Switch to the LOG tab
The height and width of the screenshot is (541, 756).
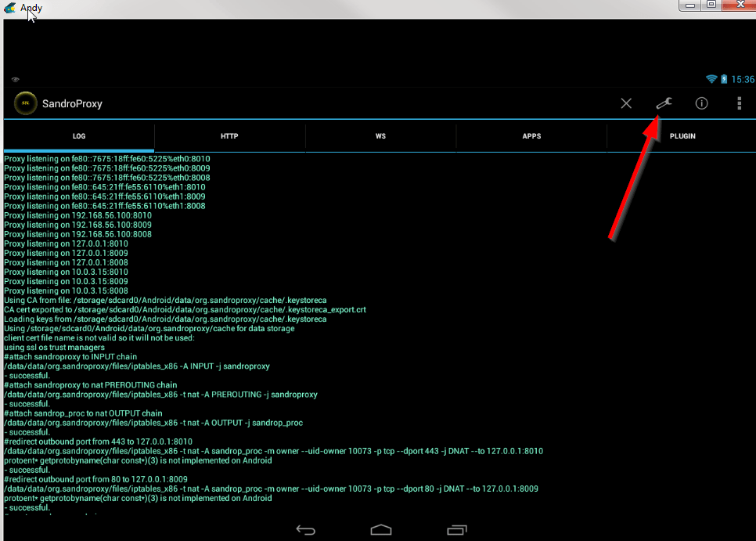coord(79,136)
